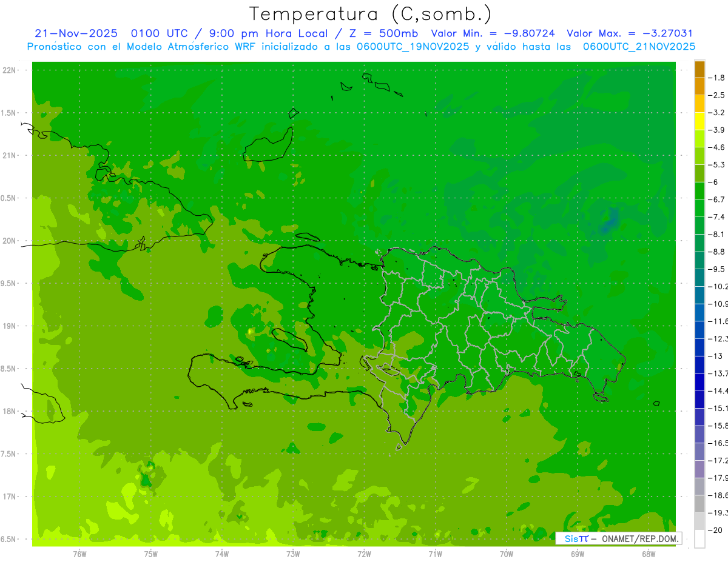
Task: Click the '71W' longitude label
Action: point(435,554)
